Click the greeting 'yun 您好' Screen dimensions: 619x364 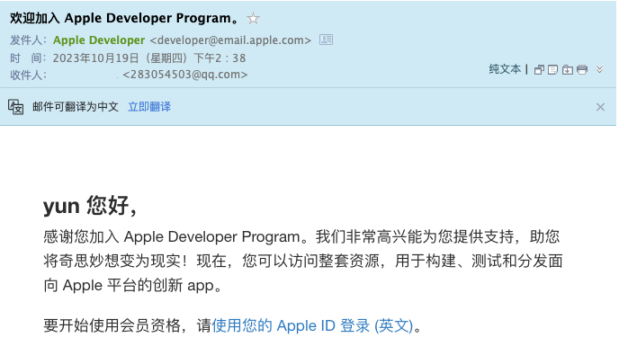click(x=90, y=206)
